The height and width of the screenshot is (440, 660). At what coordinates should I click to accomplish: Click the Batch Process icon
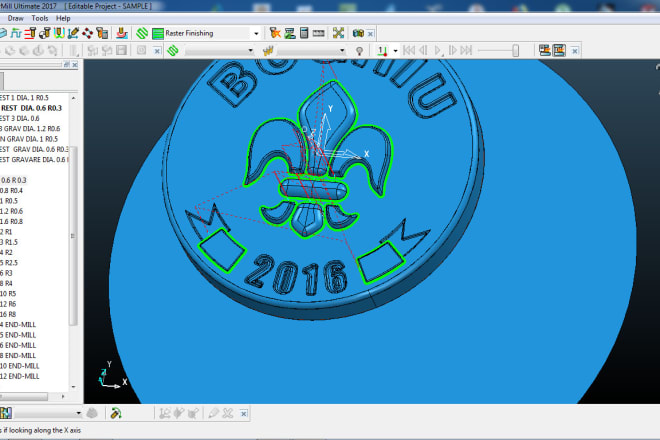point(290,33)
